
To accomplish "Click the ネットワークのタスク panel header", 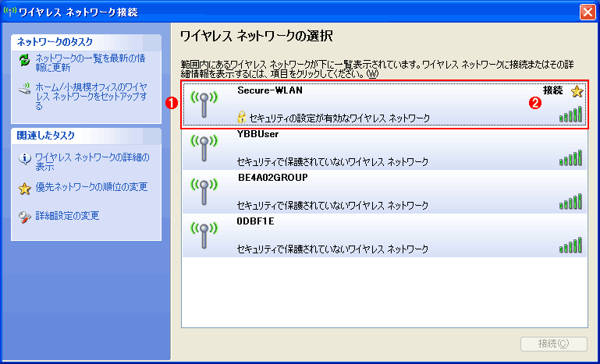I will click(86, 42).
